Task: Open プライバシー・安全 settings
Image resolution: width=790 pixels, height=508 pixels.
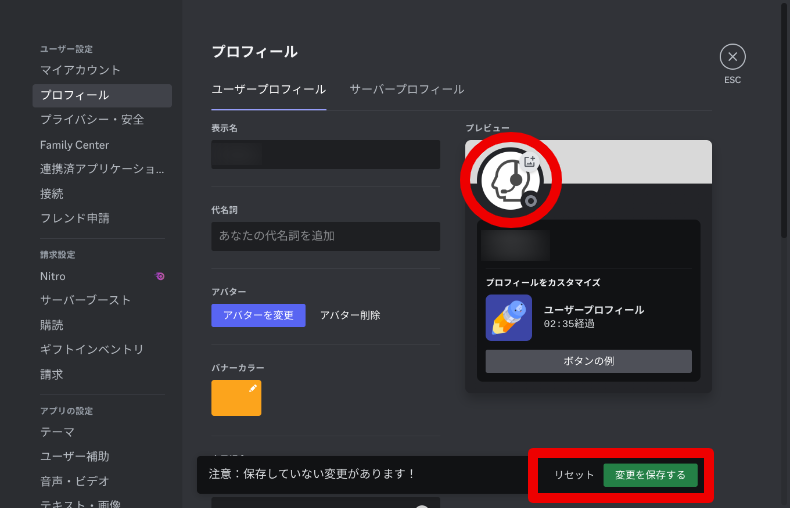Action: (x=102, y=120)
